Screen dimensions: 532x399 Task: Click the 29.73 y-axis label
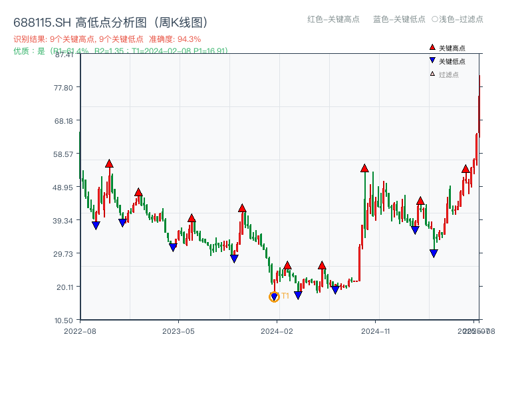click(63, 254)
